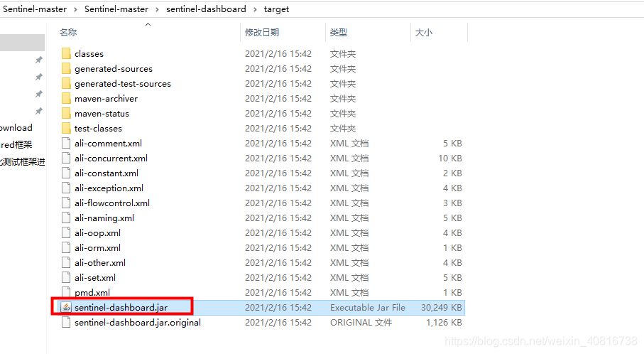Click the ali-oop.xml file icon
The width and height of the screenshot is (644, 354).
66,232
